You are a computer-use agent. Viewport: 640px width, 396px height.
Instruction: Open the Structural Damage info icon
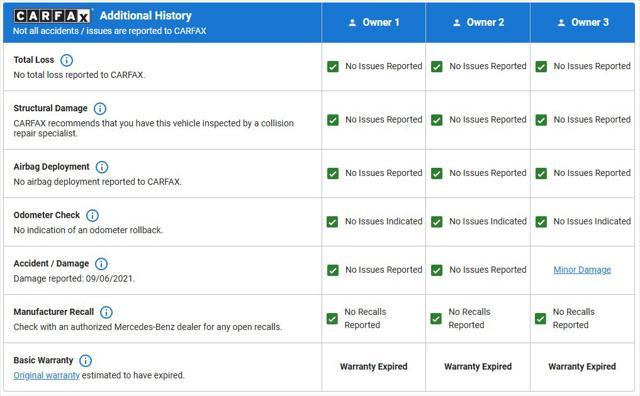pos(100,109)
